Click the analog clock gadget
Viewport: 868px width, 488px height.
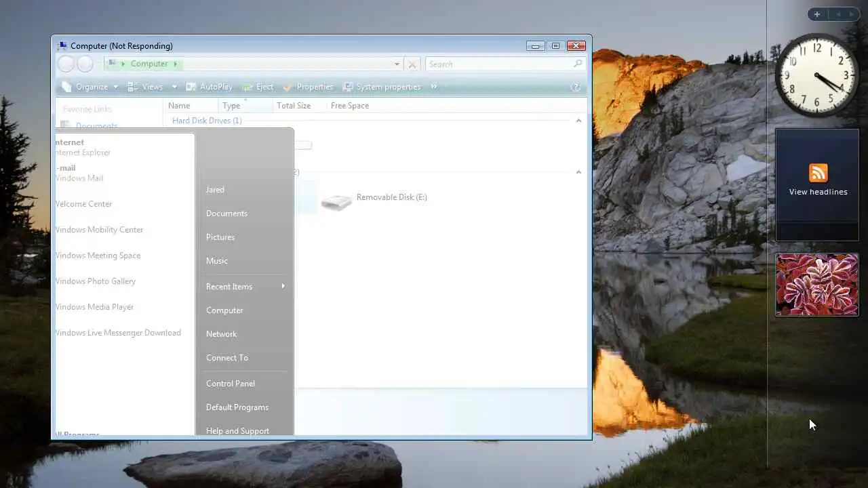(817, 75)
